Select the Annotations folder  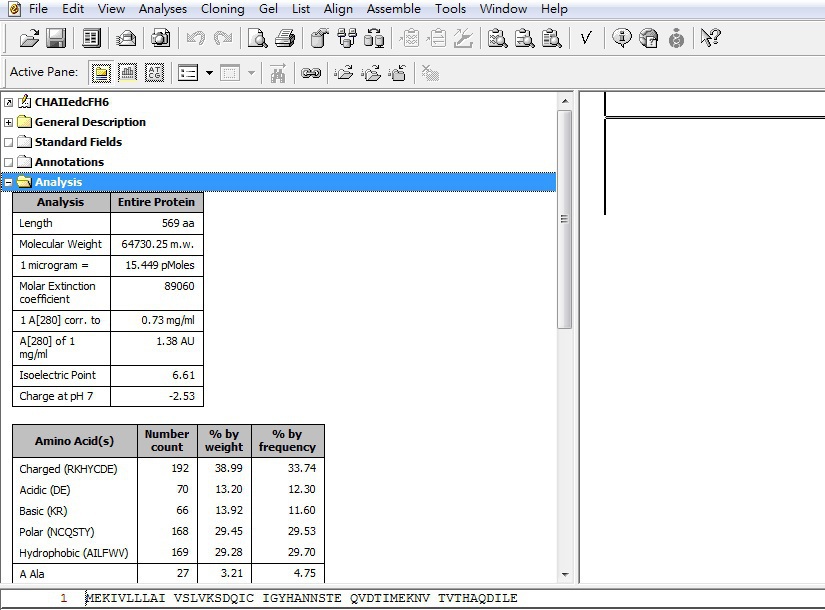[x=69, y=162]
